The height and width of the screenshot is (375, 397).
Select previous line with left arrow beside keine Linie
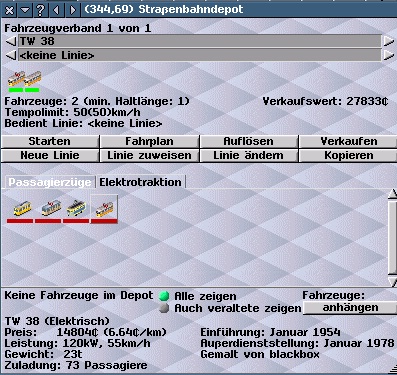(11, 55)
